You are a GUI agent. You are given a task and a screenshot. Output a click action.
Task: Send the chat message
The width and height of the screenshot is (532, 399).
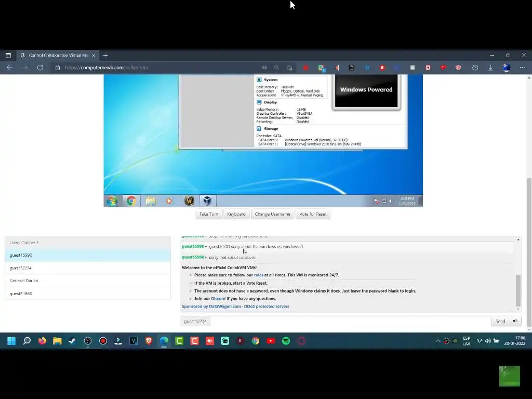click(500, 321)
